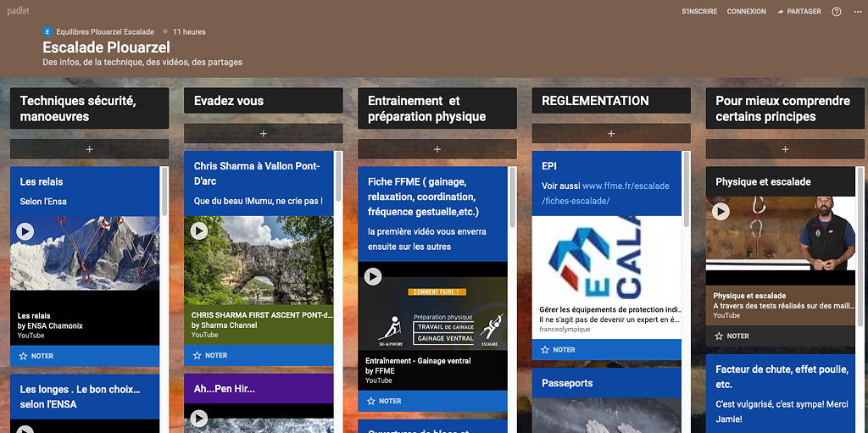The image size is (868, 433).
Task: Add a post under Evadez vous column
Action: coord(264,133)
